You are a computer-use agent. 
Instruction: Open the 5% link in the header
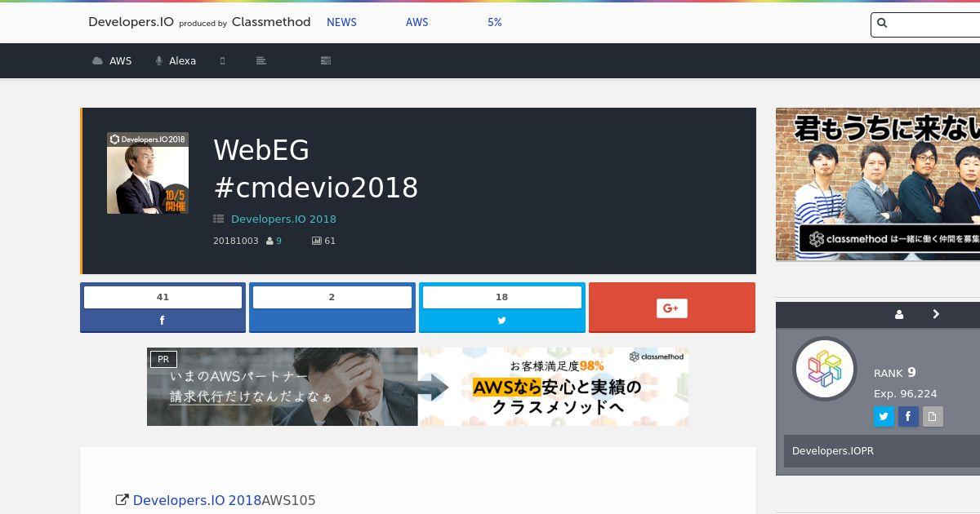pos(495,22)
